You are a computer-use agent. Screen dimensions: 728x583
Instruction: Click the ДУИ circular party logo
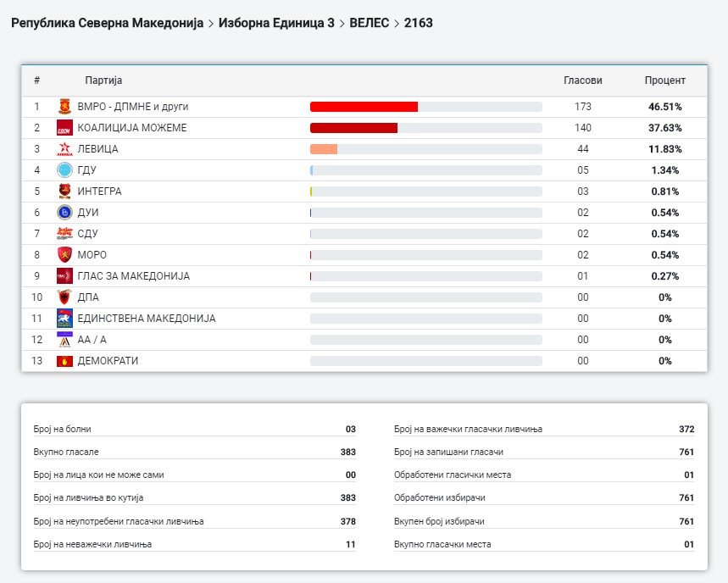coord(64,213)
